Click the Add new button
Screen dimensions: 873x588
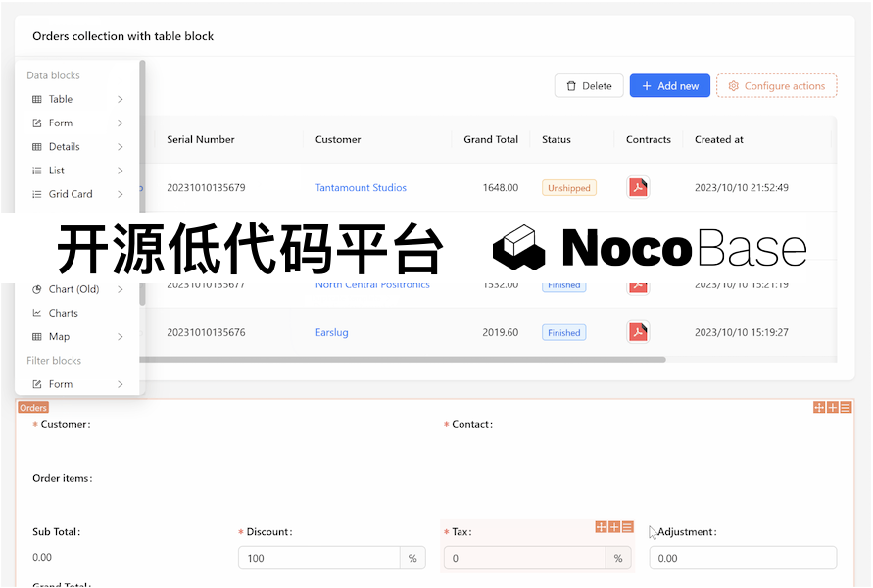pyautogui.click(x=670, y=86)
